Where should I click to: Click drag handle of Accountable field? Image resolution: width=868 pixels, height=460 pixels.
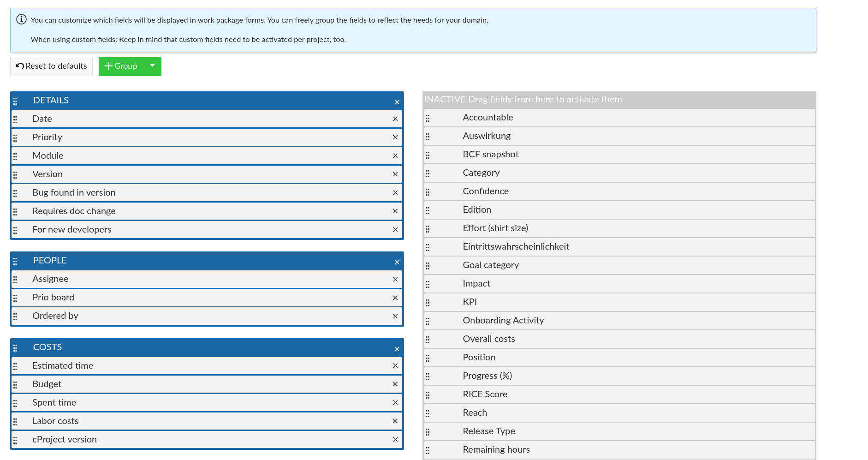pos(428,118)
